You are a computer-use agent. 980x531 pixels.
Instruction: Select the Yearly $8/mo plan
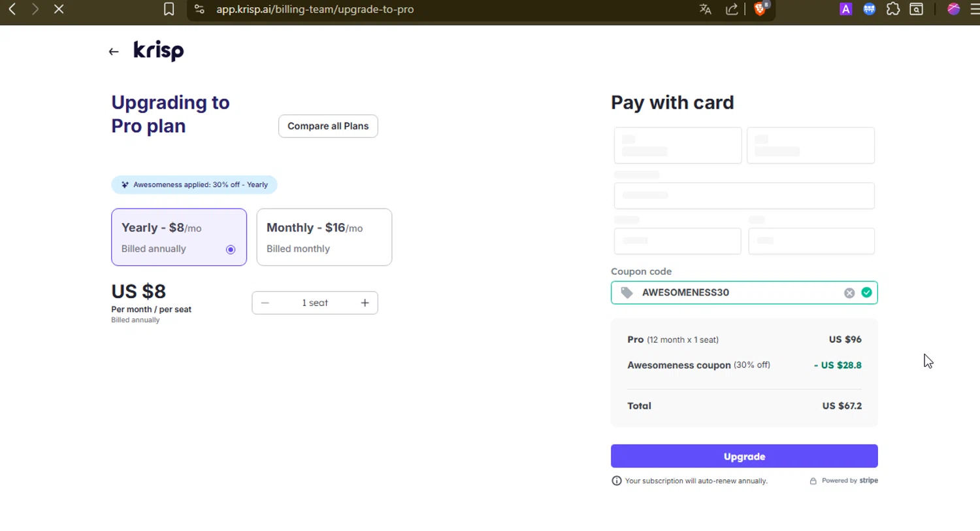click(179, 237)
